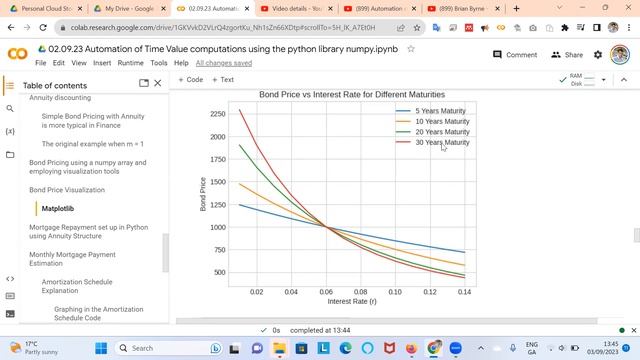The height and width of the screenshot is (360, 640).
Task: Click the All changes saved link
Action: pos(224,63)
